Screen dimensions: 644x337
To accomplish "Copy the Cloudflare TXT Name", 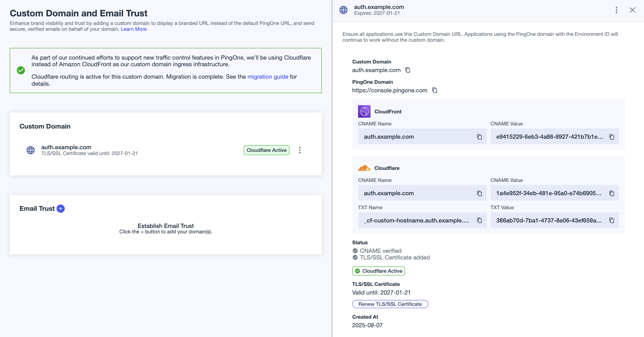I will [x=479, y=221].
